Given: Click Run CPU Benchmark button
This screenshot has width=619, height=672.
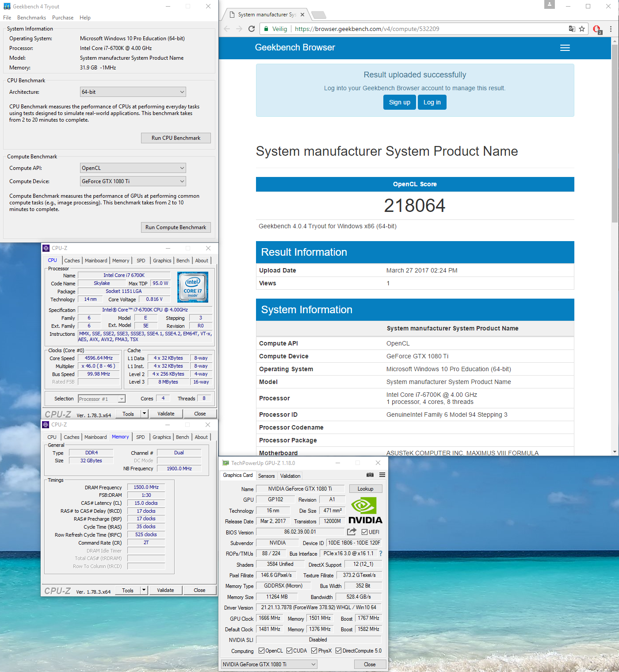Looking at the screenshot, I should 176,138.
